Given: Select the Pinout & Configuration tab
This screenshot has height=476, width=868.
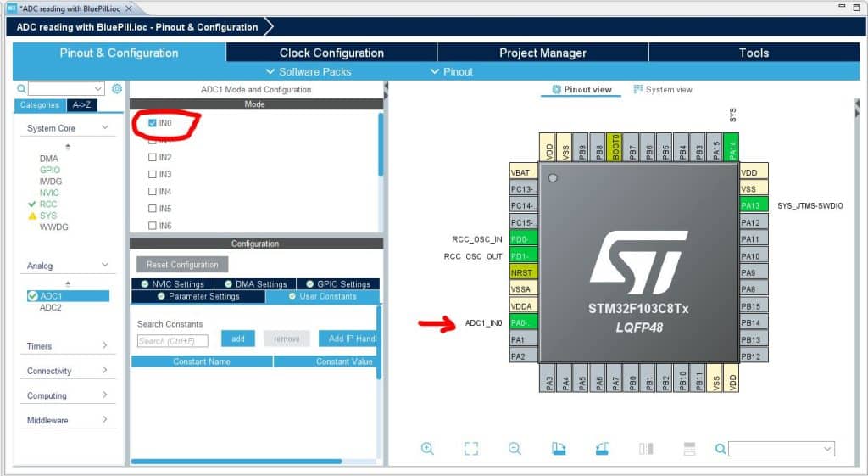Looking at the screenshot, I should [119, 53].
